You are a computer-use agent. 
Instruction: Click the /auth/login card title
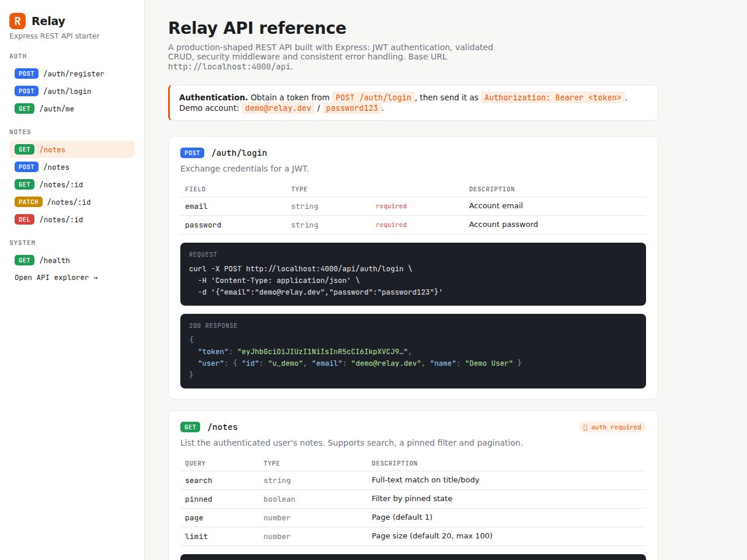239,153
